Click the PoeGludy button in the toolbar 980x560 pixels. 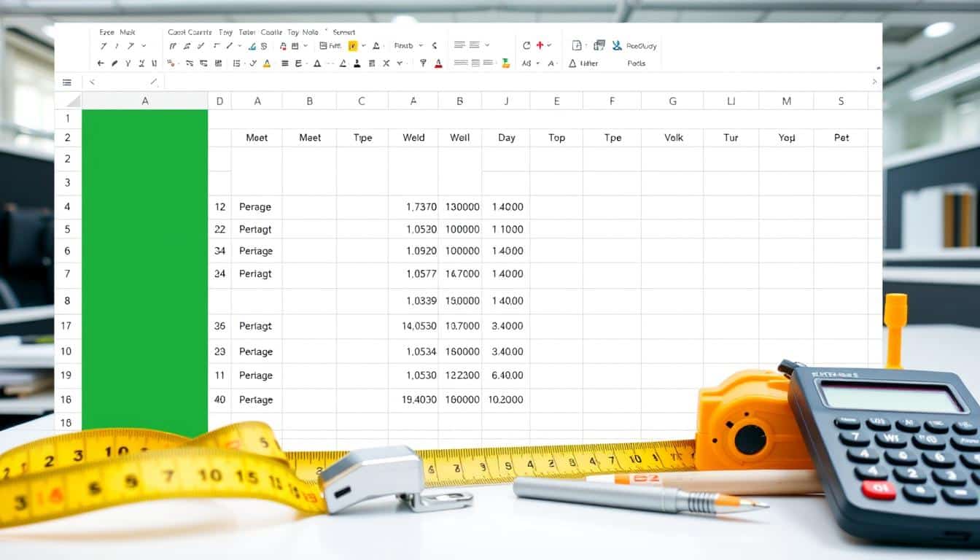642,45
